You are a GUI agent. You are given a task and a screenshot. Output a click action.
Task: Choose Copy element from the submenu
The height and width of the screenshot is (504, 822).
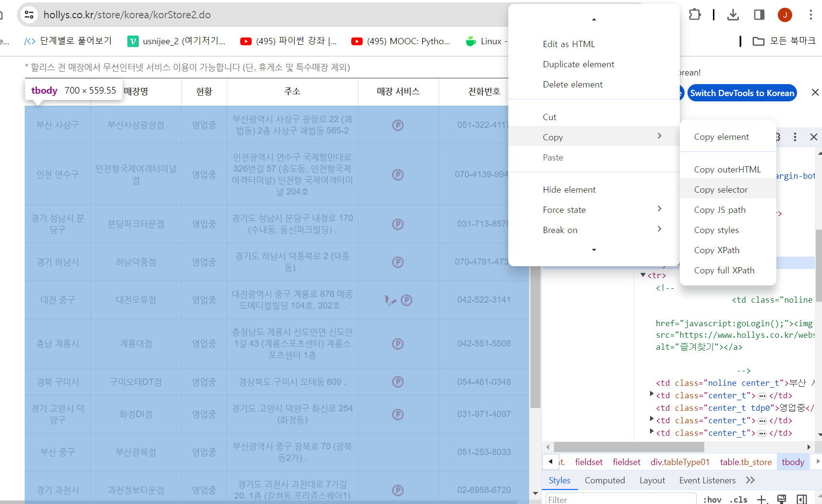tap(728, 137)
